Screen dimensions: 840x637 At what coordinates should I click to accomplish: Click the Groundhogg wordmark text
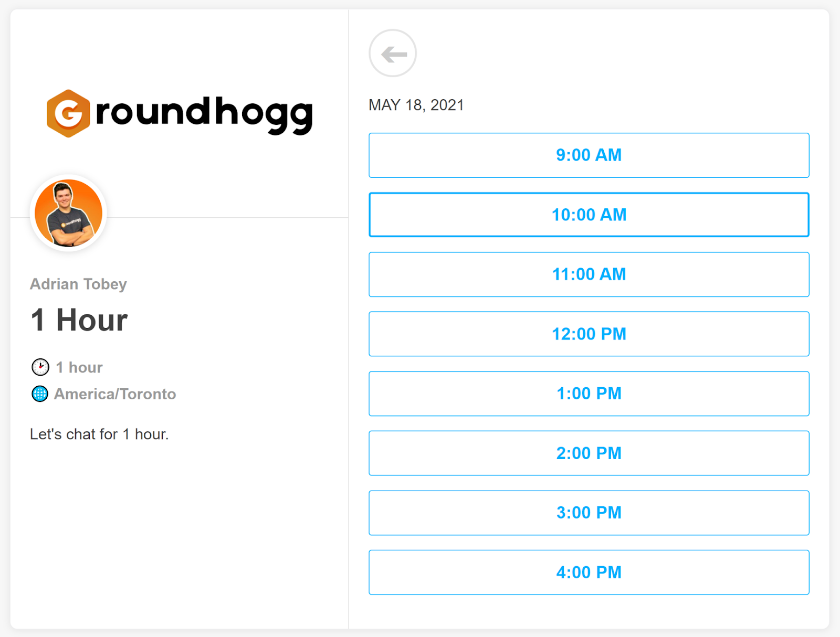(204, 115)
